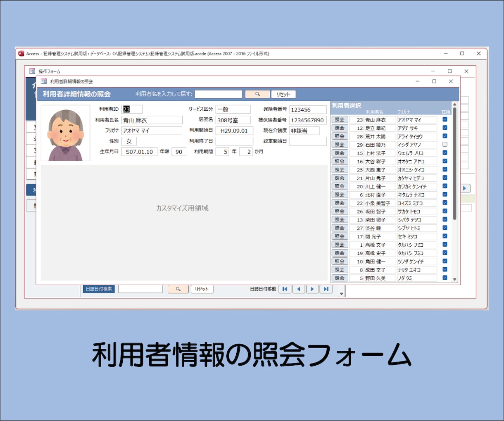Click the scroll up arrow of user list
Viewport: 504px width, 421px height.
pos(455,105)
